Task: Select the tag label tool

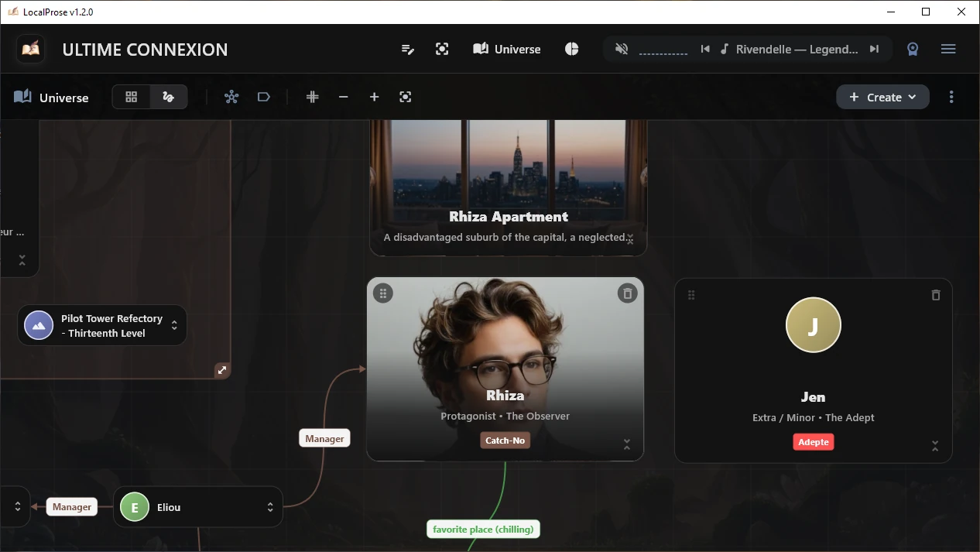Action: [x=264, y=97]
